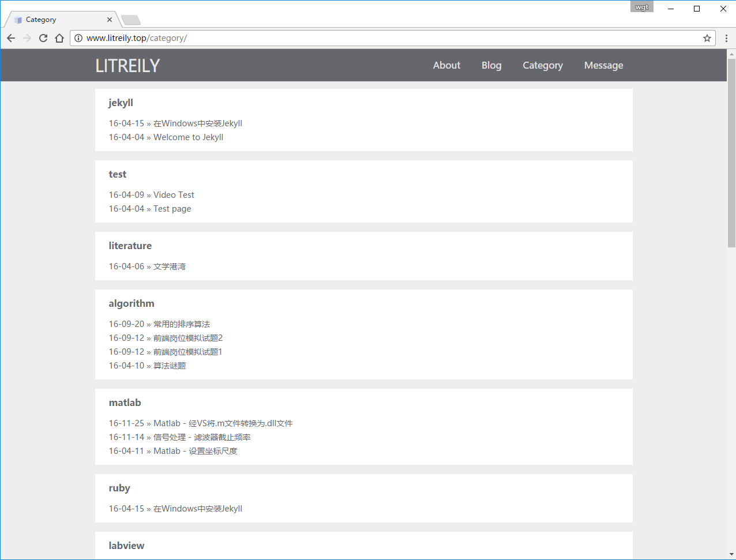Screen dimensions: 736x560
Task: Open the Chrome three-dot menu
Action: pyautogui.click(x=726, y=38)
